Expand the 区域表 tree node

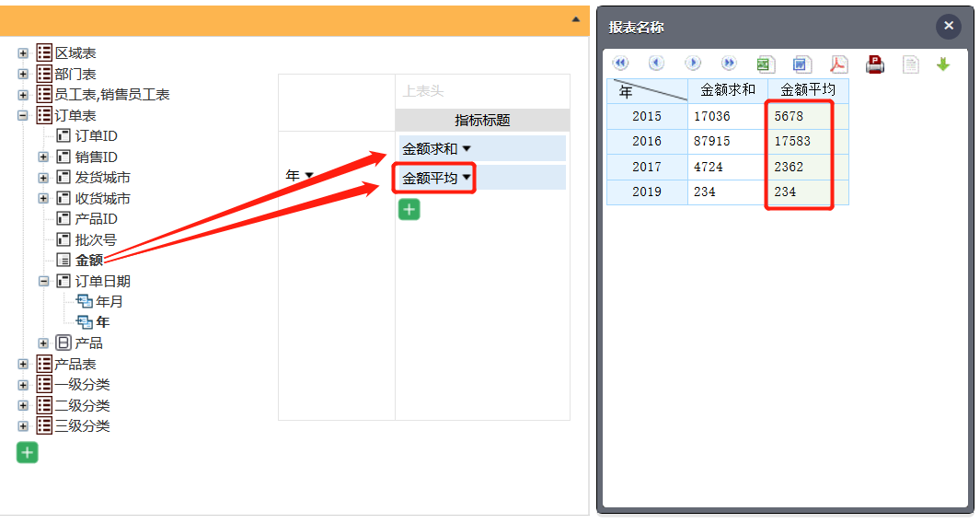coord(23,53)
